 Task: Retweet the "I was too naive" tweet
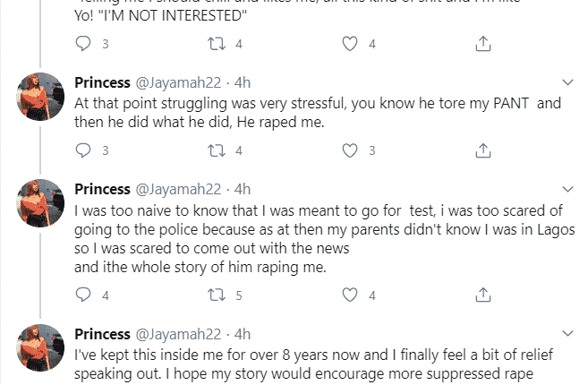217,295
